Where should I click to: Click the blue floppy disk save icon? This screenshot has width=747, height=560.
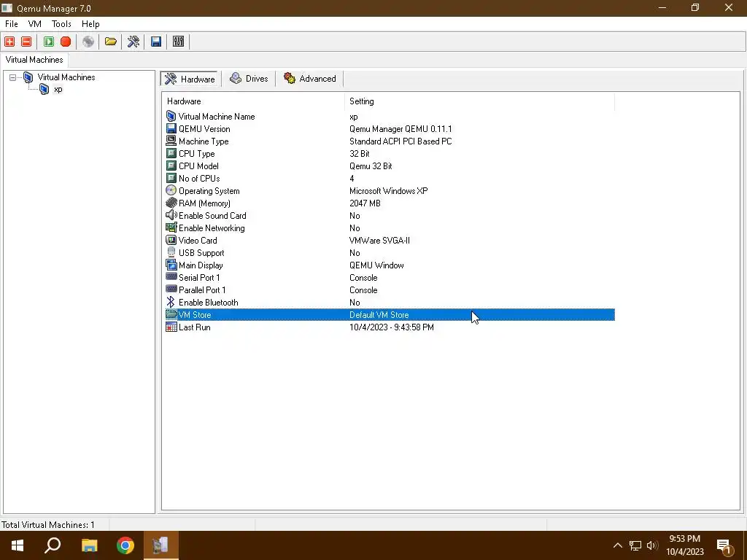(156, 42)
